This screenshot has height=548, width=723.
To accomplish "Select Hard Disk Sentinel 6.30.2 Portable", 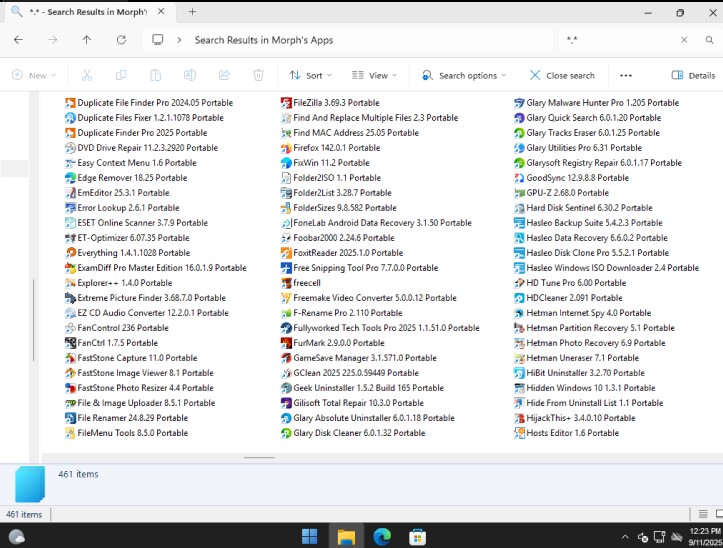I will click(583, 208).
